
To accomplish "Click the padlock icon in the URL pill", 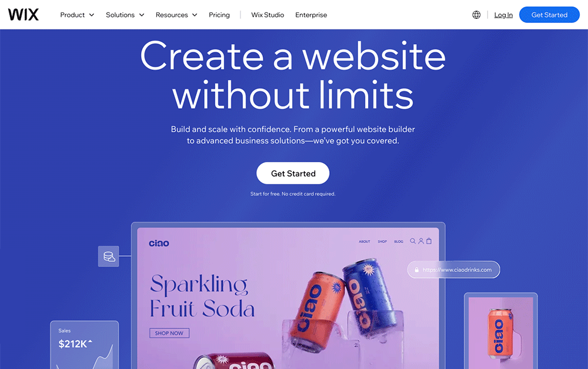I will [417, 270].
